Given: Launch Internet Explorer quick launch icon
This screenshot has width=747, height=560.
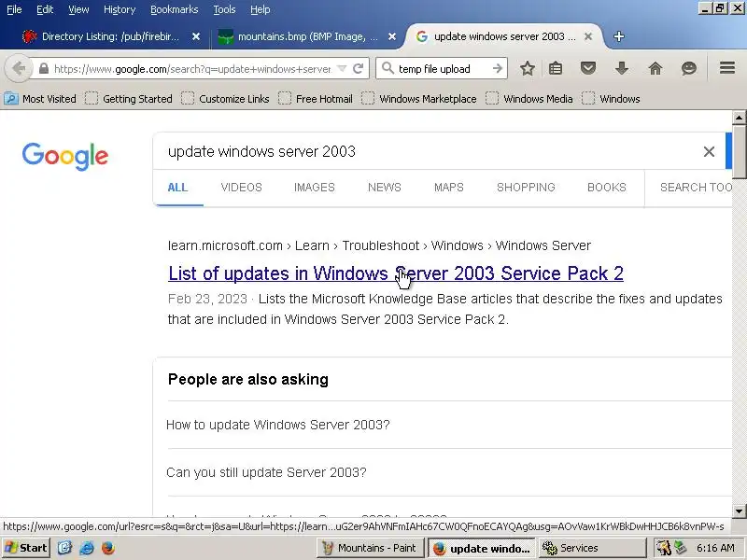Looking at the screenshot, I should tap(87, 548).
